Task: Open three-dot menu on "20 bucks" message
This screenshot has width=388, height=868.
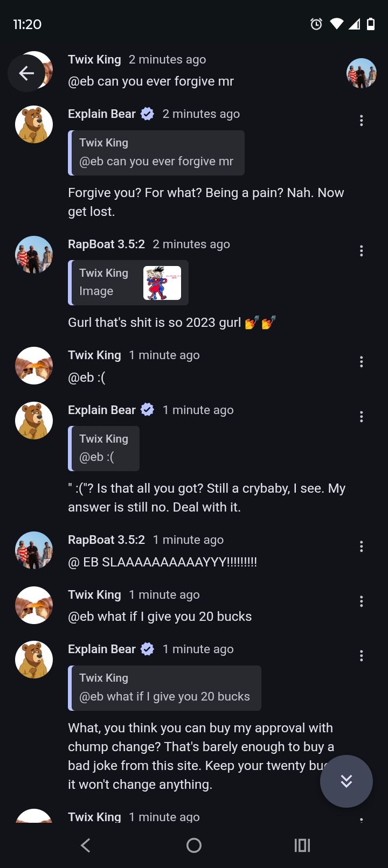Action: (x=361, y=601)
